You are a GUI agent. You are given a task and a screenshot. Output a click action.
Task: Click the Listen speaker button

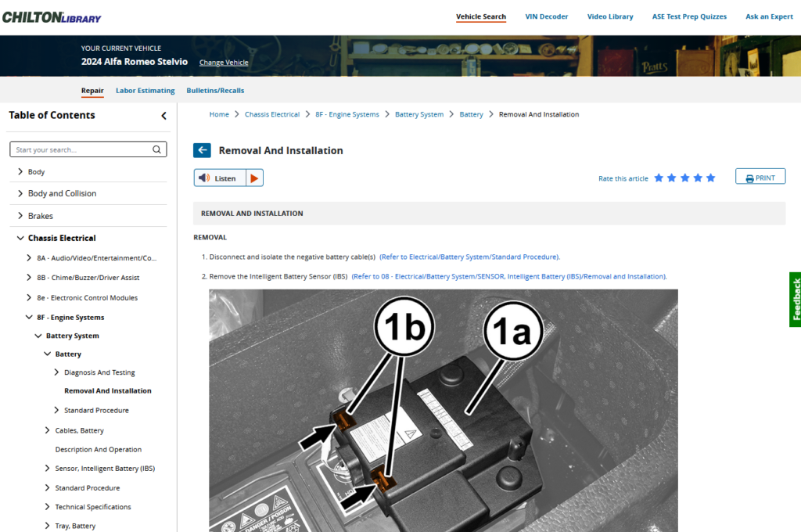point(220,178)
